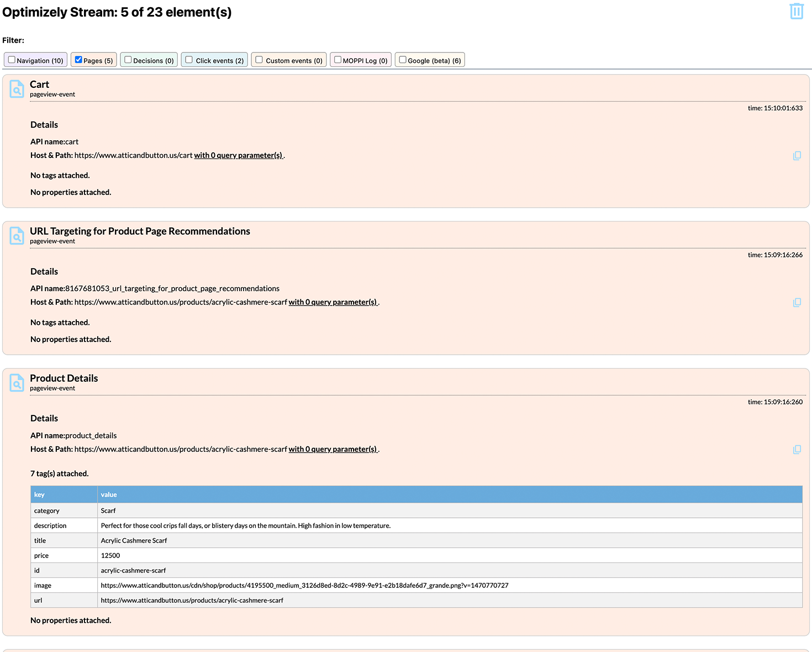
Task: Copy the URL Targeting event details
Action: point(797,303)
